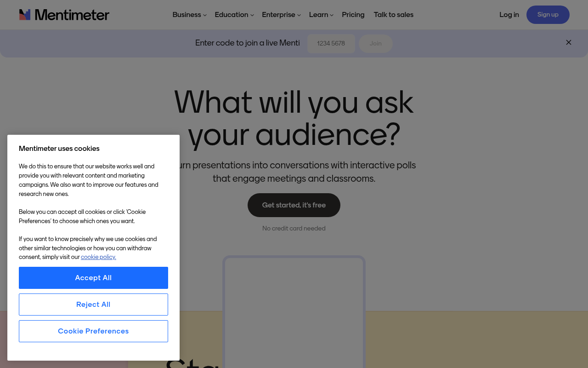Click the Join button

376,44
